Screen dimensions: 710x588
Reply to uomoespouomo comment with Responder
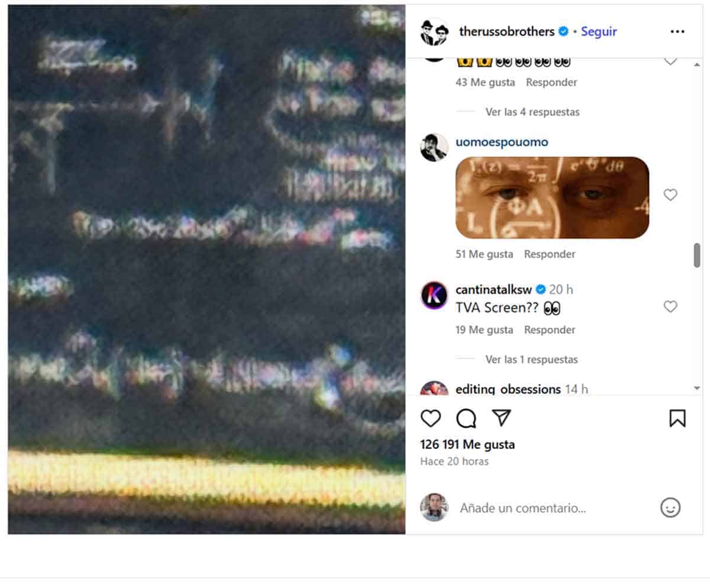click(x=550, y=254)
